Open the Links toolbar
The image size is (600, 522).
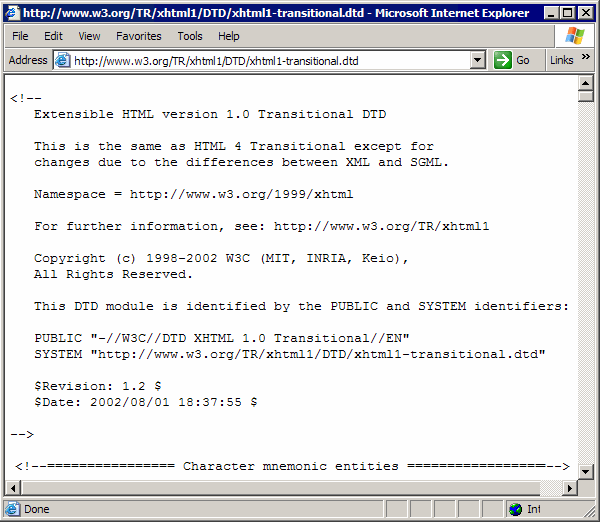click(x=562, y=60)
